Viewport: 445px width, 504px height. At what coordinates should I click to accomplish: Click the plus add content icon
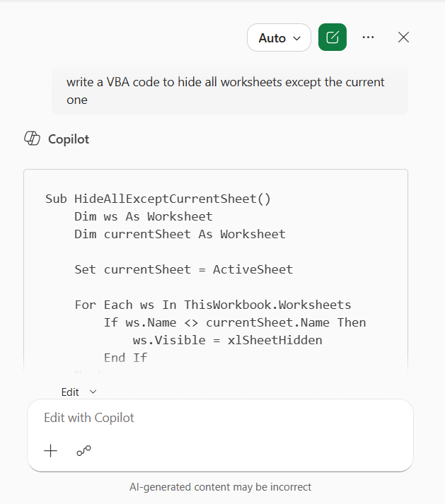click(x=50, y=451)
